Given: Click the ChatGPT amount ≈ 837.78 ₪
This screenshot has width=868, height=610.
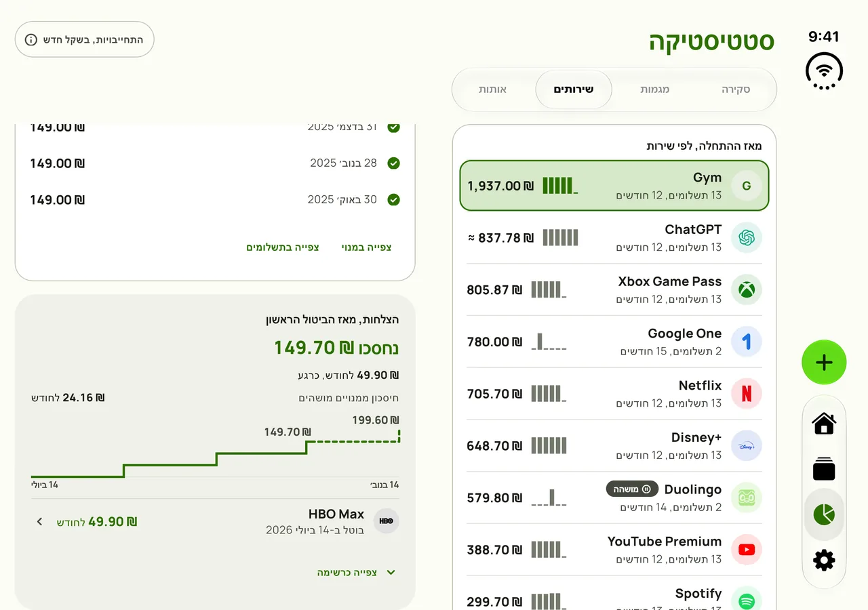Looking at the screenshot, I should (x=500, y=238).
